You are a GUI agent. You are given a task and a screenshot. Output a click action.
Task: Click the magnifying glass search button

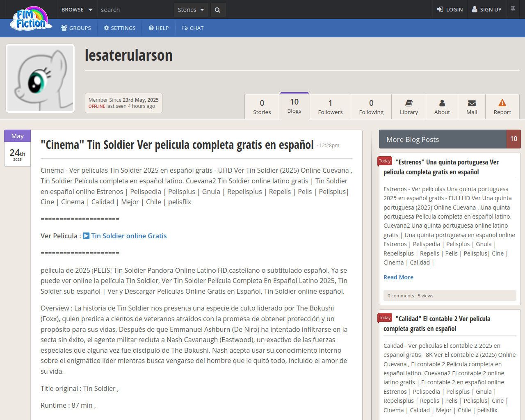pos(218,10)
